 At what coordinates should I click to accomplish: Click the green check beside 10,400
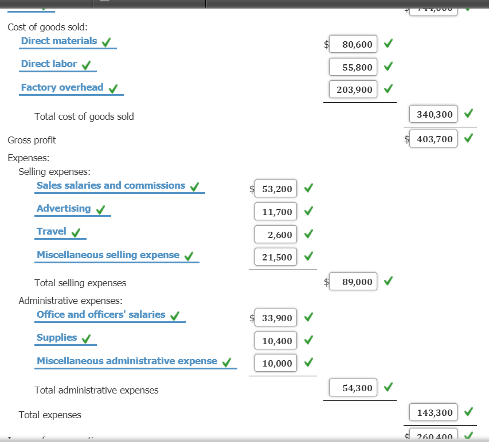click(308, 340)
